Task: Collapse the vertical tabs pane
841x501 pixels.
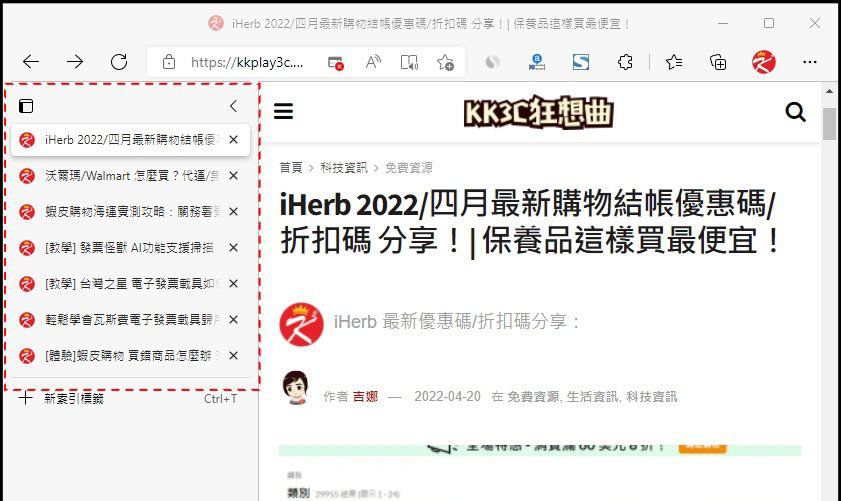Action: (x=233, y=106)
